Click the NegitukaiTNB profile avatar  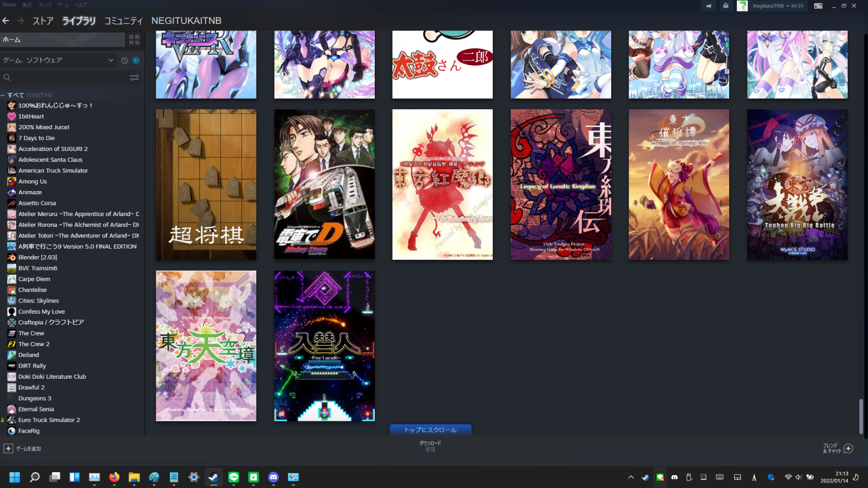[742, 6]
